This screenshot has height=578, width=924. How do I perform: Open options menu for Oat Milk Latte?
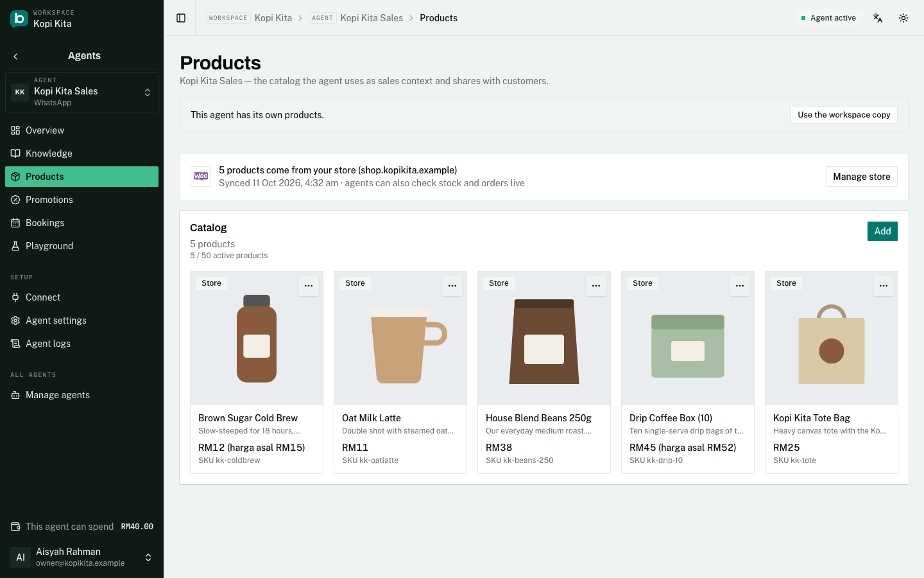coord(452,286)
